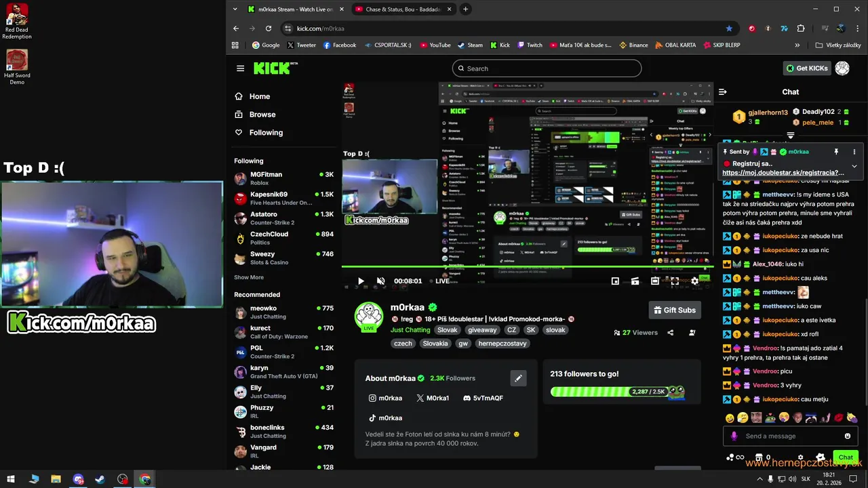Open m0rkaa's TikTok link
Image resolution: width=868 pixels, height=488 pixels.
(x=385, y=418)
